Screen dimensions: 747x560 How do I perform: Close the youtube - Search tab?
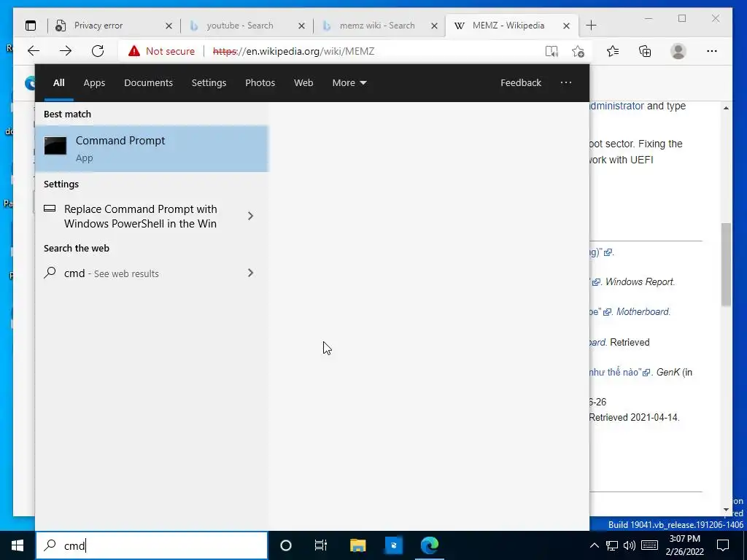coord(301,26)
